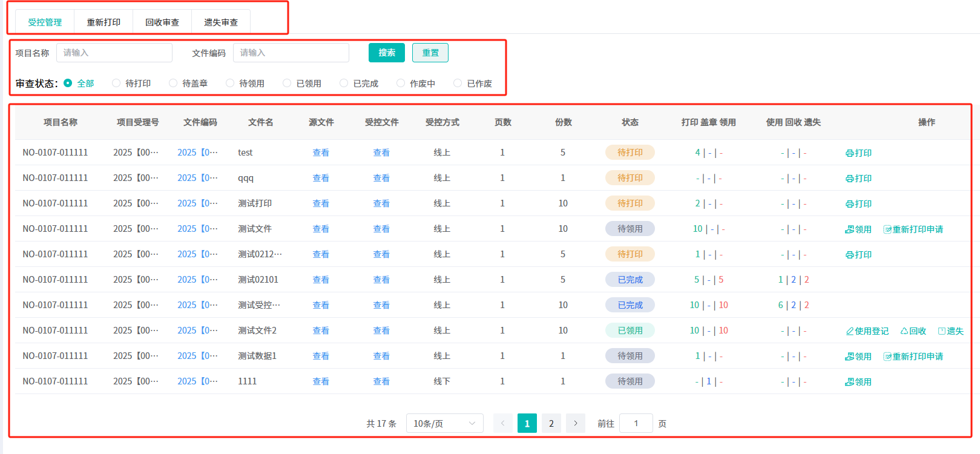The image size is (980, 454).
Task: Click 待领用 badge in the 1111 row
Action: click(630, 381)
